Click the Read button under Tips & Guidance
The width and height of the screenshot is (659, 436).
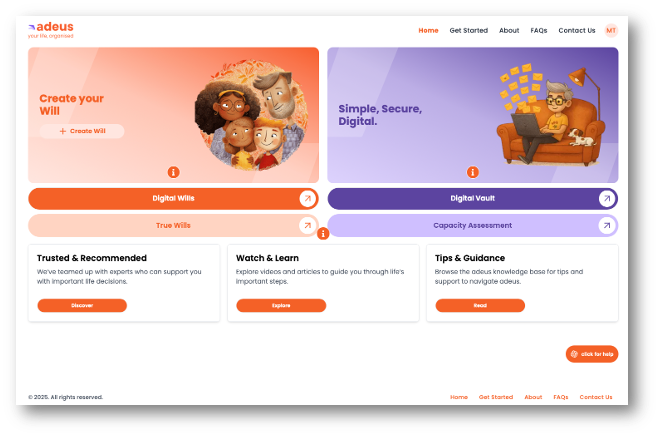480,306
